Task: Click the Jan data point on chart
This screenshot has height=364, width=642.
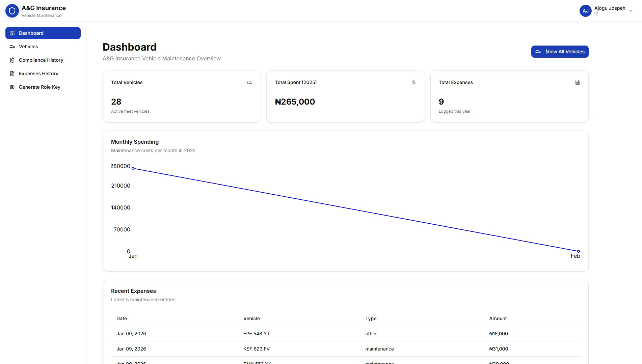Action: point(133,168)
